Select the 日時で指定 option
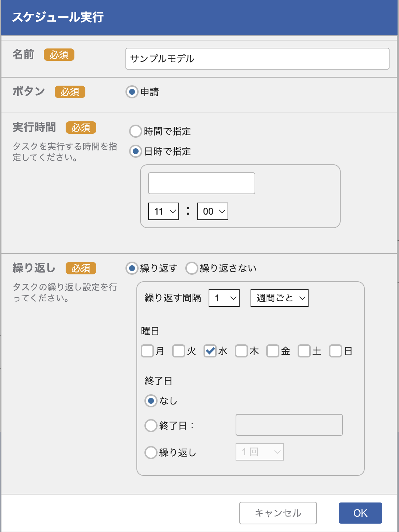The image size is (399, 532). (135, 151)
